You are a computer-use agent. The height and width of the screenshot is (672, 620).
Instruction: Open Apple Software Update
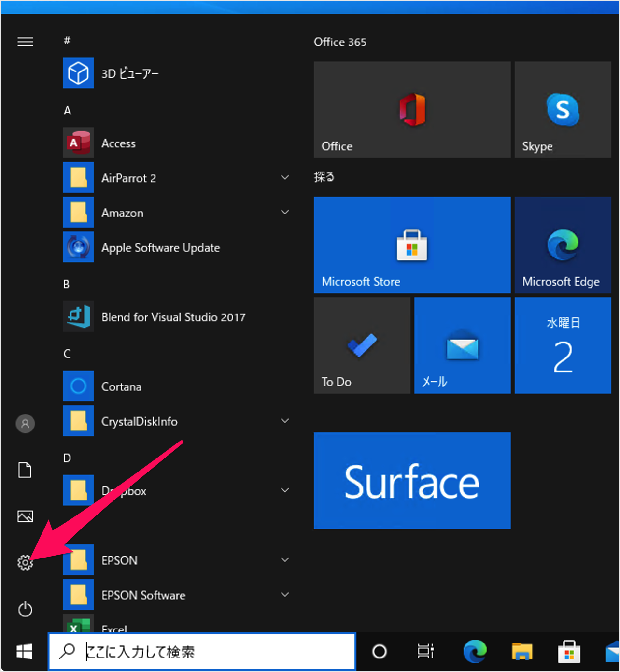160,247
